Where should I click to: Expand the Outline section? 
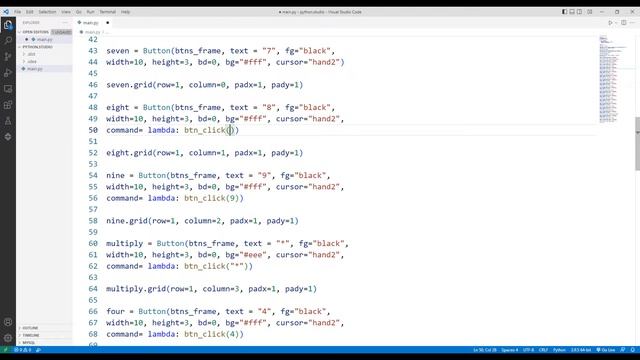[30, 328]
